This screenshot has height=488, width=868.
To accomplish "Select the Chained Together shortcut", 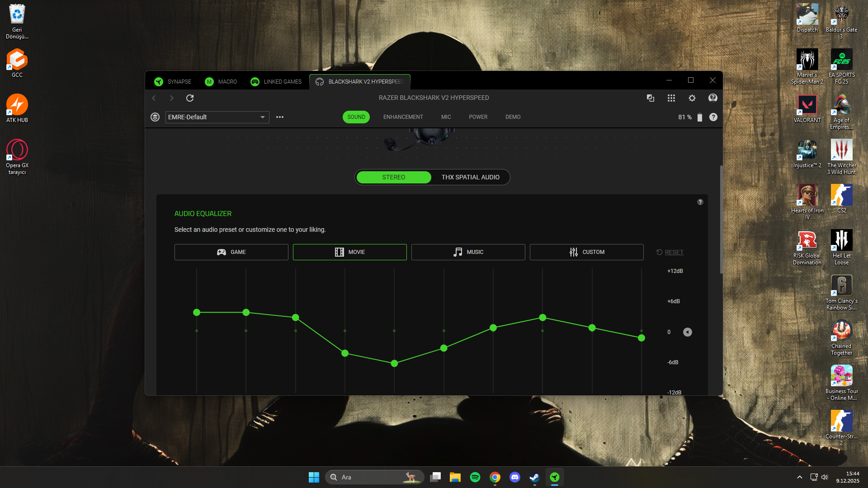I will (842, 338).
